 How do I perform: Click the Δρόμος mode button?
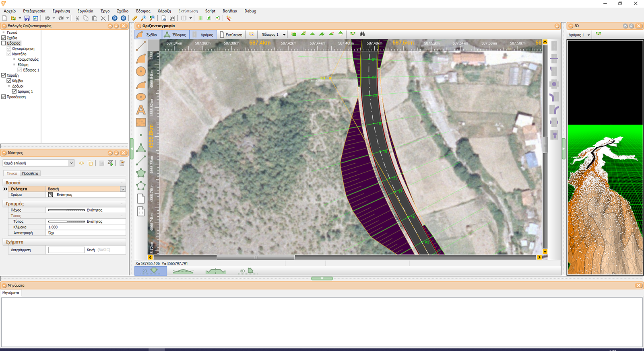tap(203, 35)
